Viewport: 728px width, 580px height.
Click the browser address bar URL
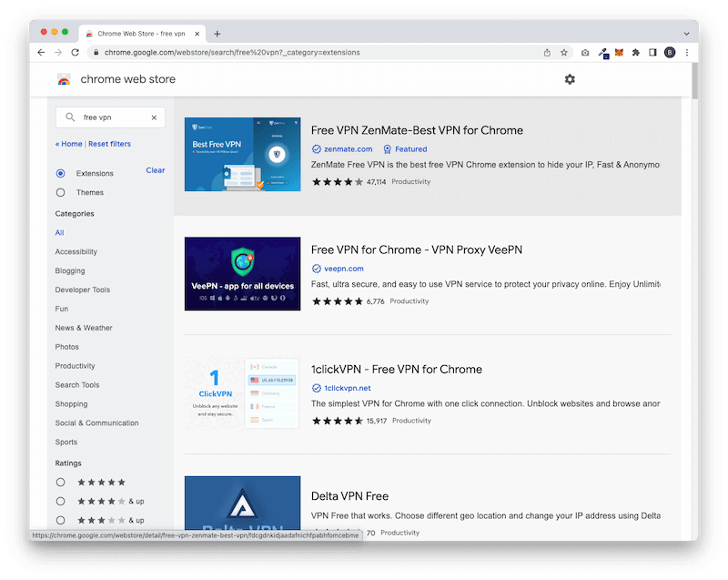[232, 53]
